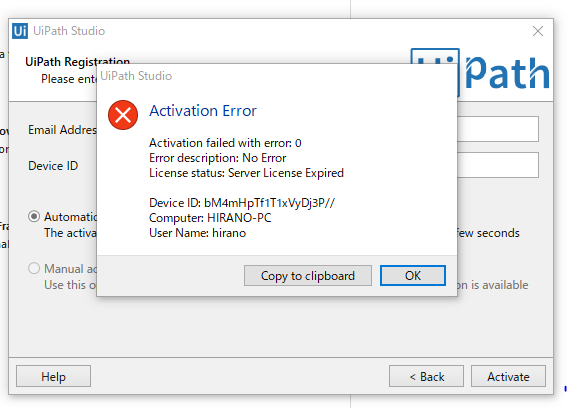This screenshot has width=571, height=408.
Task: Click the UiPath Registration heading
Action: [x=77, y=62]
